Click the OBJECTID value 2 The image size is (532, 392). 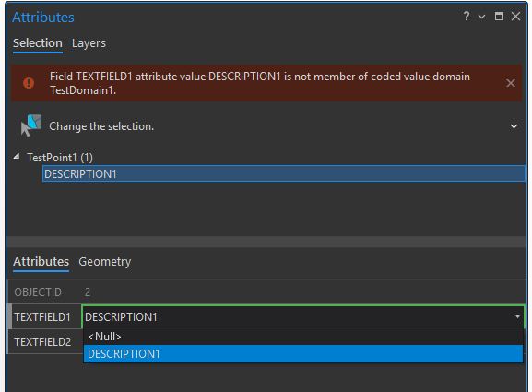88,291
